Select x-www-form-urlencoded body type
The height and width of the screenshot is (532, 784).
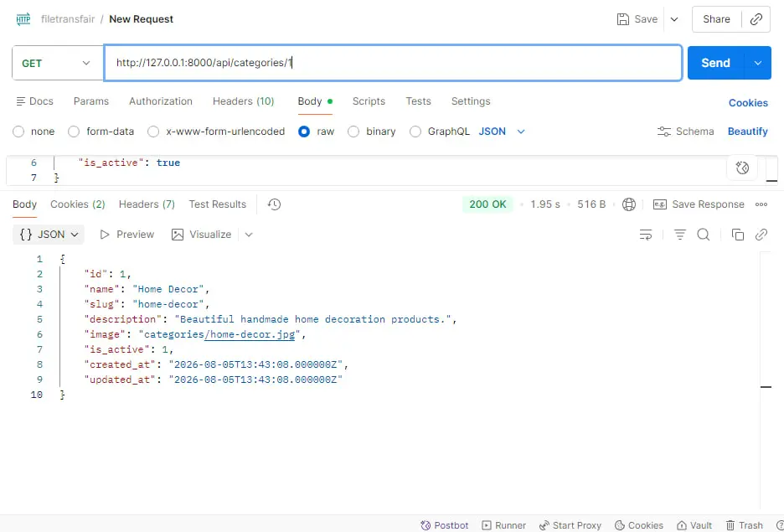click(153, 132)
